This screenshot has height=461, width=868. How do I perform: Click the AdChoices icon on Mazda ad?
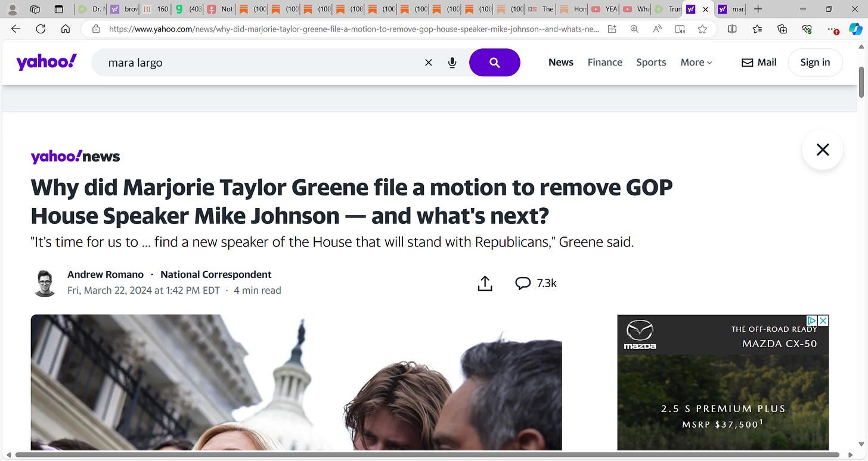click(812, 320)
